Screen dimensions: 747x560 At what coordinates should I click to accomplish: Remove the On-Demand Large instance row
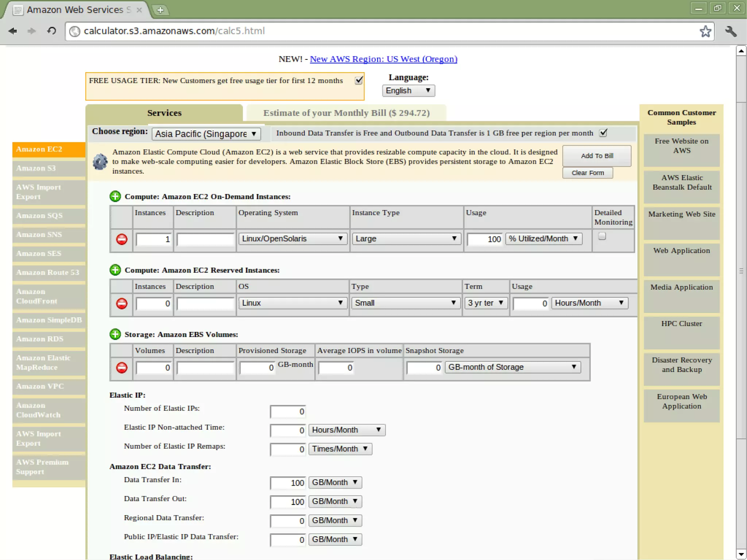click(x=121, y=239)
